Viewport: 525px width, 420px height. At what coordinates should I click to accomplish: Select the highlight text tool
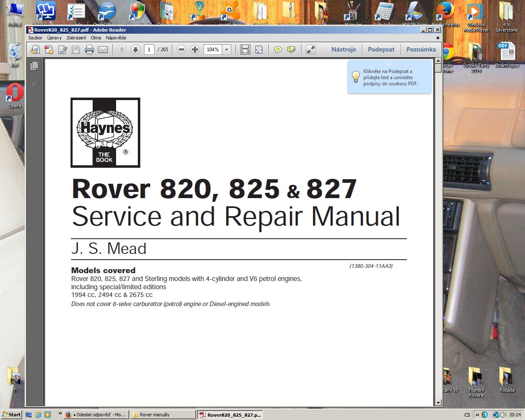(x=292, y=50)
